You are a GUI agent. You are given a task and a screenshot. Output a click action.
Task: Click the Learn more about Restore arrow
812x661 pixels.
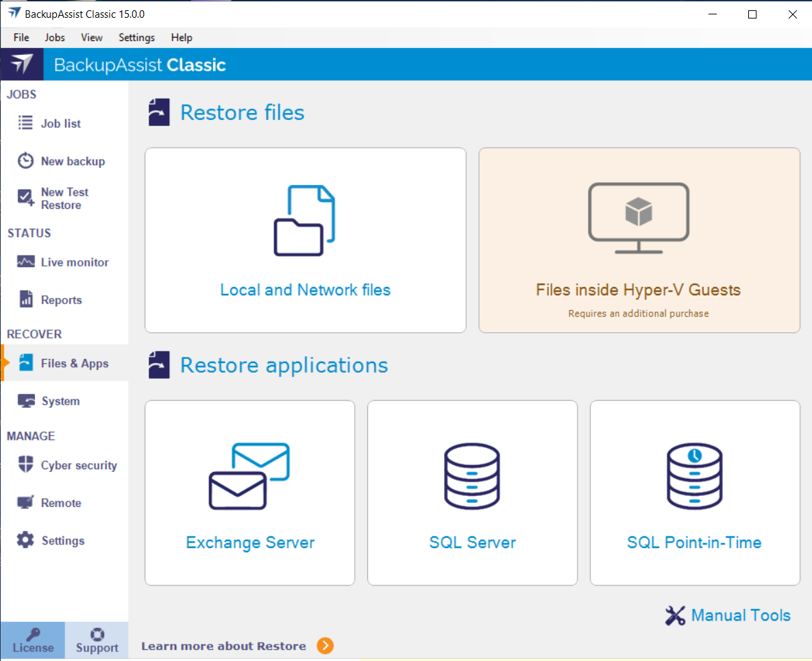(325, 646)
